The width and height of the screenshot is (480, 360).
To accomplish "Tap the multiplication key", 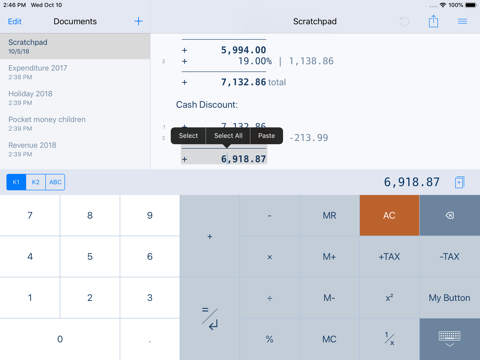I will pos(269,257).
